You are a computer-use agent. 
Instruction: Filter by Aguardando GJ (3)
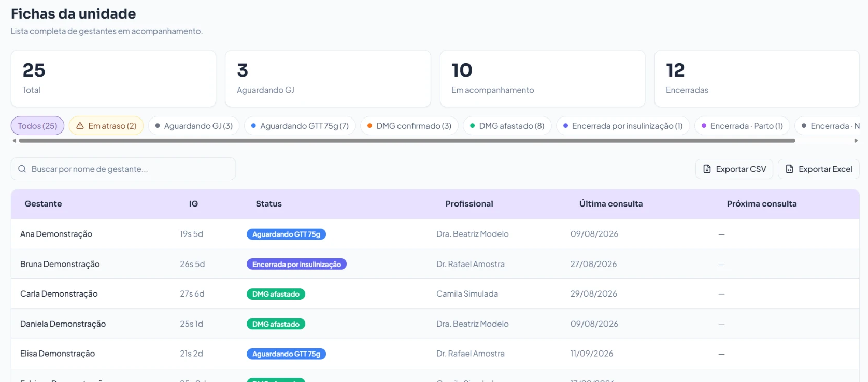(x=194, y=126)
